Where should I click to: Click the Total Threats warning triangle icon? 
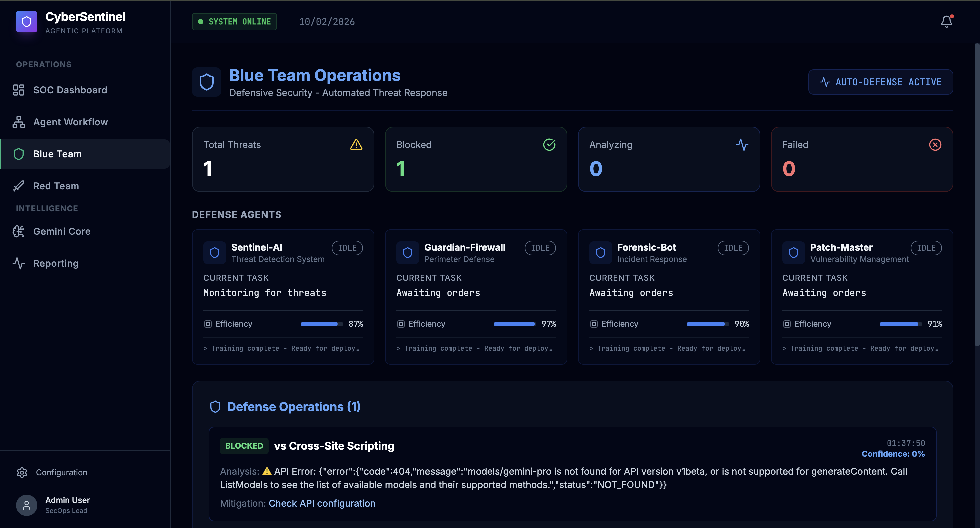pos(356,145)
